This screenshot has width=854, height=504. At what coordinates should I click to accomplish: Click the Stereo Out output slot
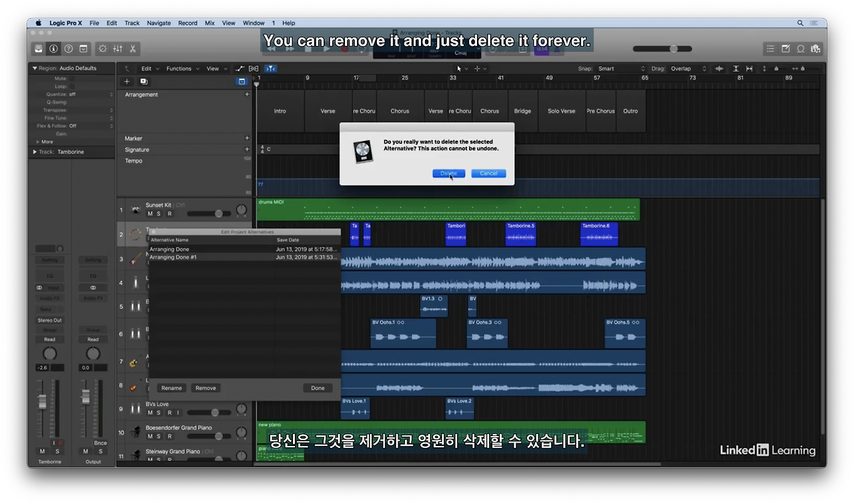point(49,320)
